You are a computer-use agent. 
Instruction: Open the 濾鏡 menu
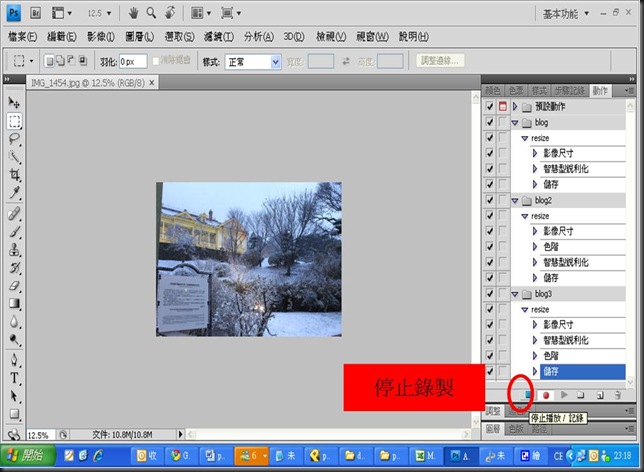click(x=219, y=37)
